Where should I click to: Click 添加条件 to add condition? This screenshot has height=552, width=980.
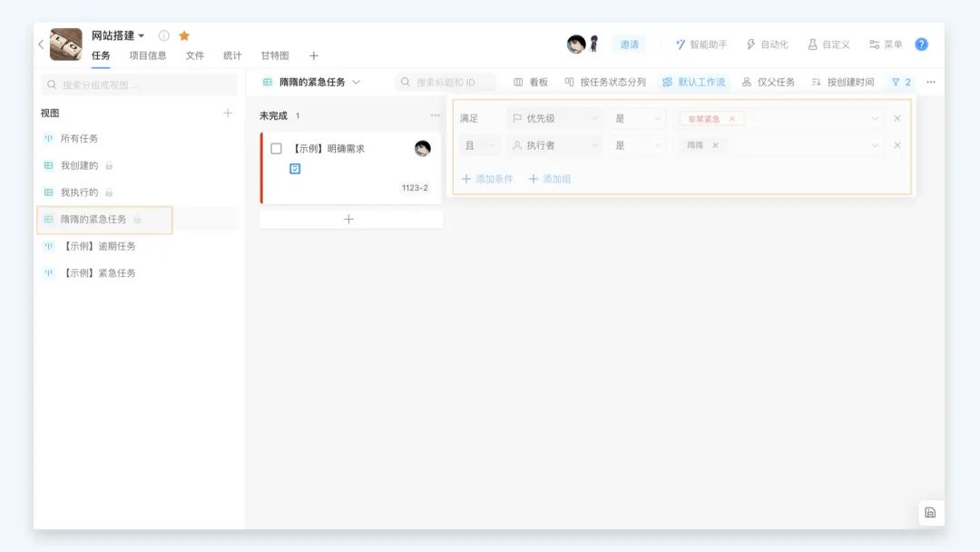click(487, 179)
